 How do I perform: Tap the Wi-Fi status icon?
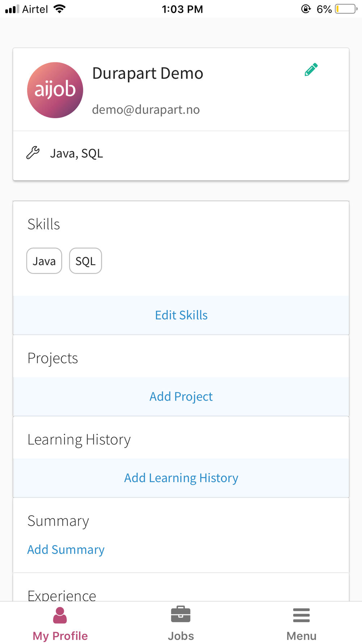coord(60,9)
